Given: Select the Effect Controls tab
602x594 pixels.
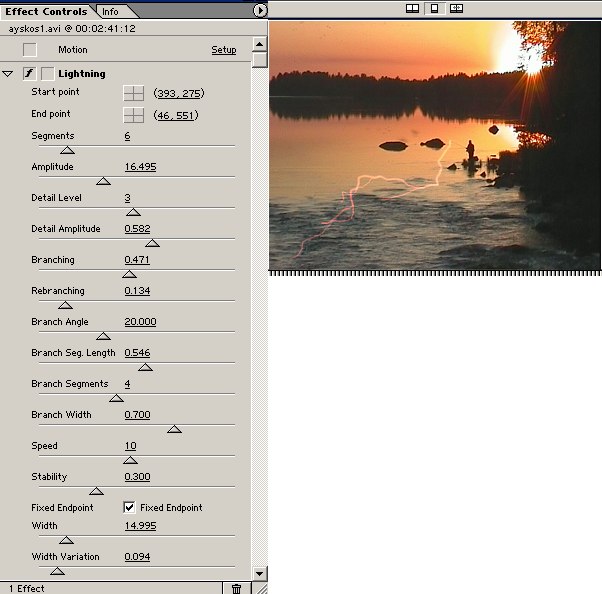Looking at the screenshot, I should pyautogui.click(x=46, y=12).
